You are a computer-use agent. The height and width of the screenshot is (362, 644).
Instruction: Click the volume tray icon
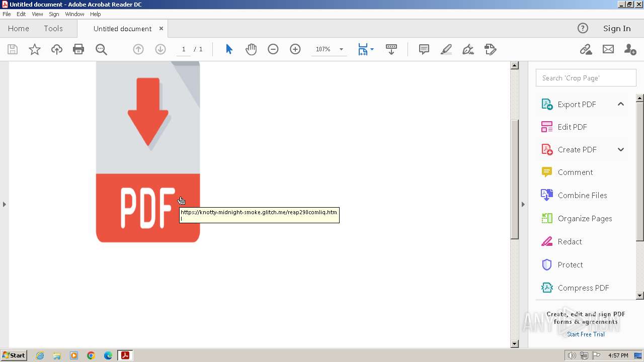pos(572,355)
